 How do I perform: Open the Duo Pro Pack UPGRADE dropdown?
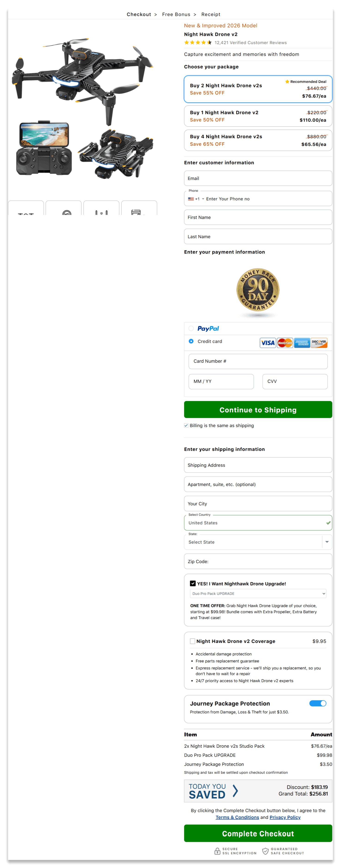tap(258, 594)
